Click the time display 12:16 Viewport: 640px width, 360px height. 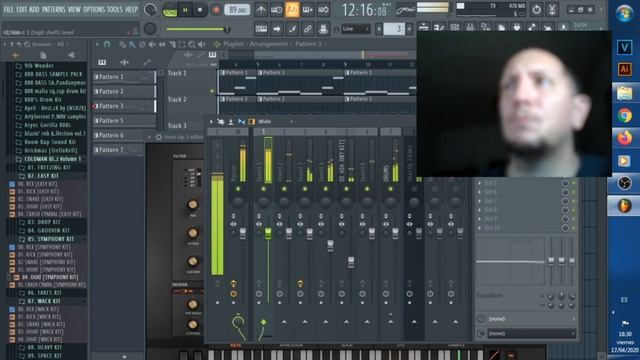coord(364,10)
